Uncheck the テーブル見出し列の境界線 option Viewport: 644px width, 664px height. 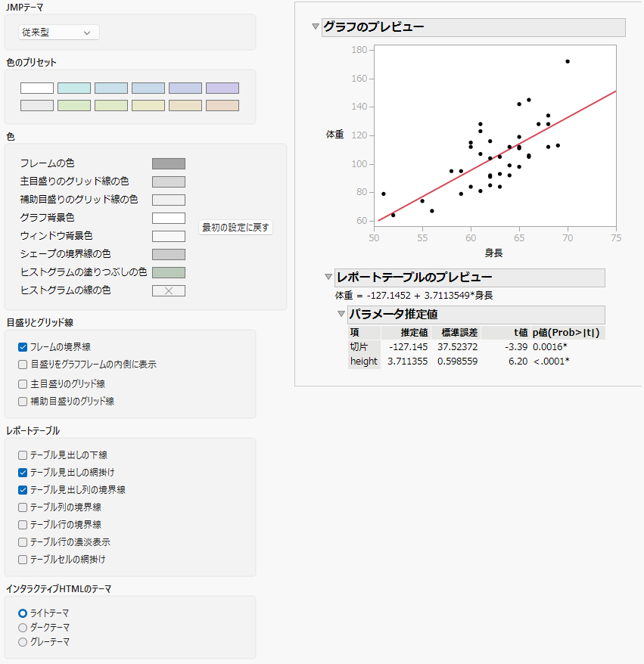pyautogui.click(x=23, y=490)
